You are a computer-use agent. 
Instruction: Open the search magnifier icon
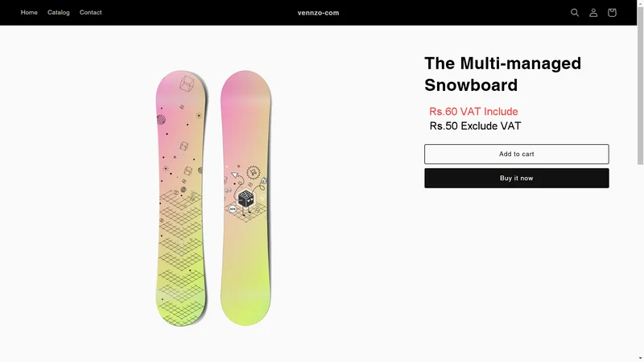(x=575, y=13)
